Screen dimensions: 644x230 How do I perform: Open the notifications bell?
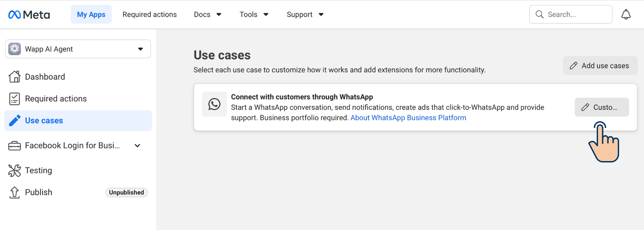[x=626, y=15]
